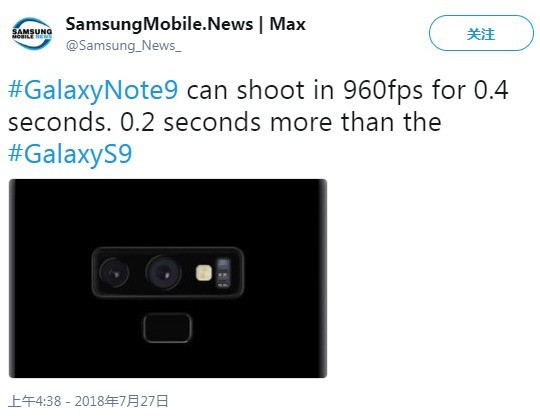Open the Samsung Mobile News profile avatar
Image resolution: width=540 pixels, height=417 pixels.
pyautogui.click(x=32, y=33)
